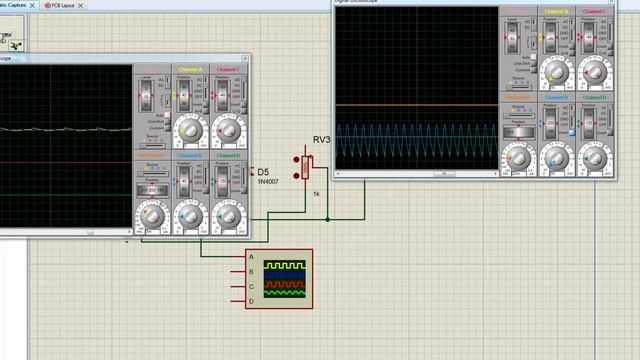The image size is (640, 360).
Task: Select the D5 diode label
Action: pos(263,172)
